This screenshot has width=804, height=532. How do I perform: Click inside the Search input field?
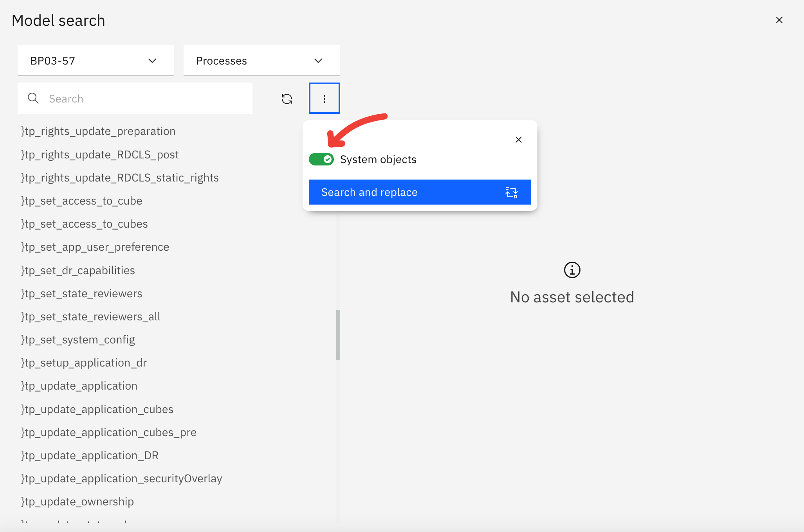tap(136, 99)
